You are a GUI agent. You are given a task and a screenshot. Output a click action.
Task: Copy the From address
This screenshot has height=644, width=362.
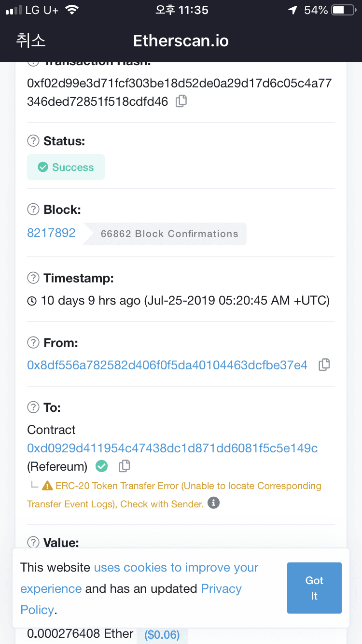(324, 365)
